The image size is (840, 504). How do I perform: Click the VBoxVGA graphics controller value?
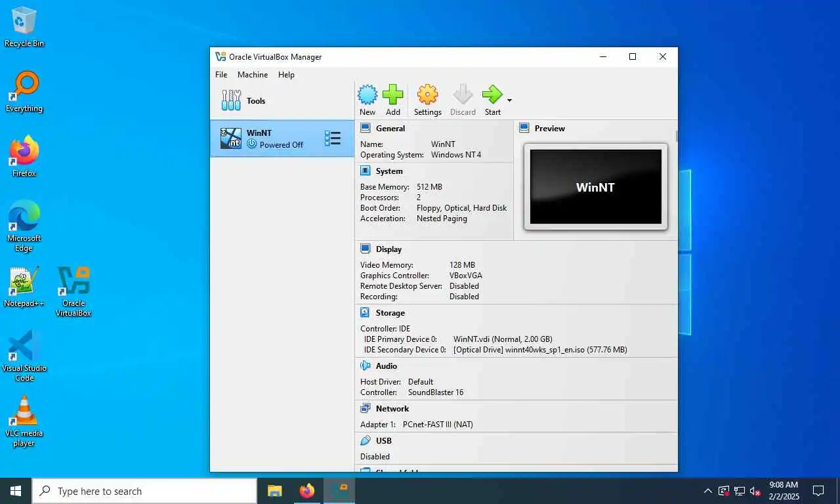click(466, 276)
